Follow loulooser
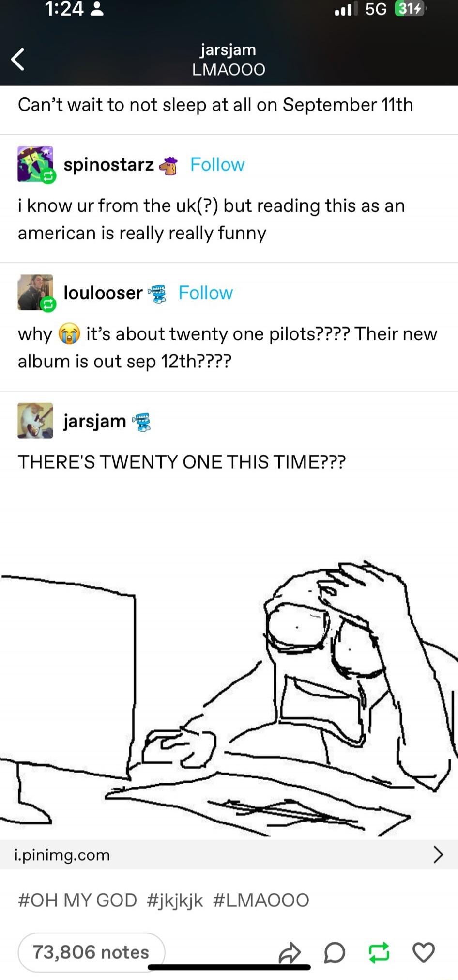The width and height of the screenshot is (458, 980). pos(206,293)
